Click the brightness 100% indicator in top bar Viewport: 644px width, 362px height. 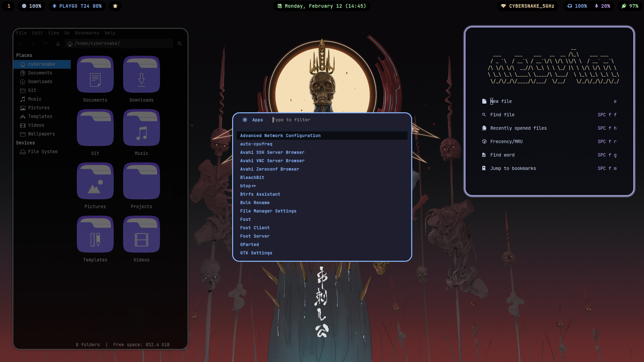[x=32, y=6]
